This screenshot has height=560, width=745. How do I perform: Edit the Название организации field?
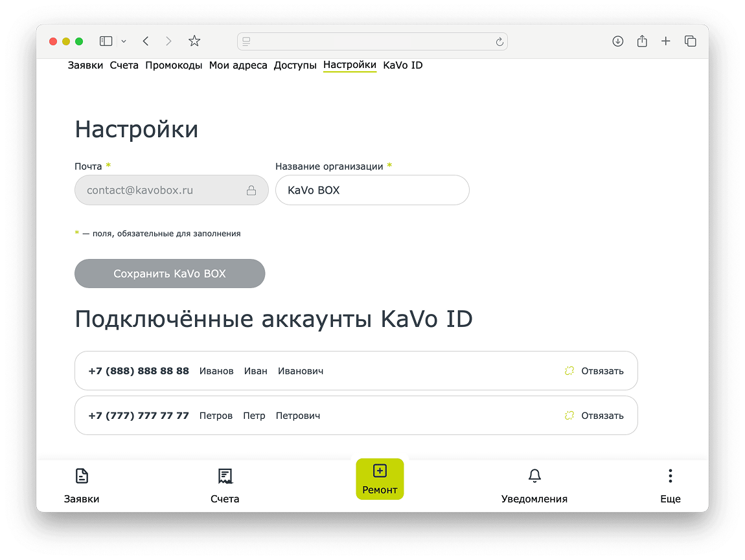(x=372, y=190)
